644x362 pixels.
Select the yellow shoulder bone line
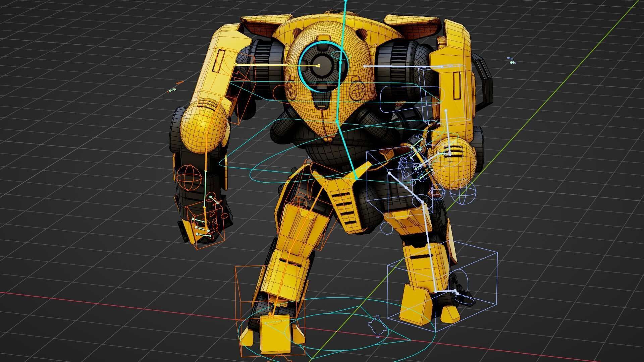tap(277, 65)
